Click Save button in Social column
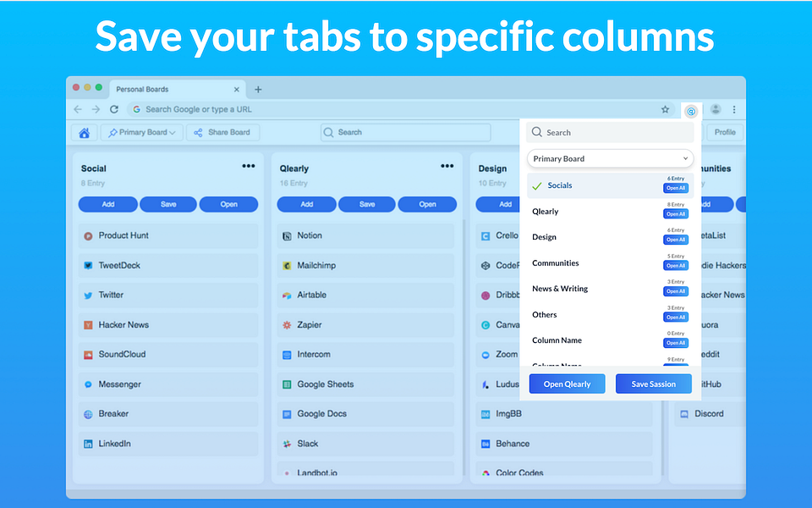 coord(168,204)
